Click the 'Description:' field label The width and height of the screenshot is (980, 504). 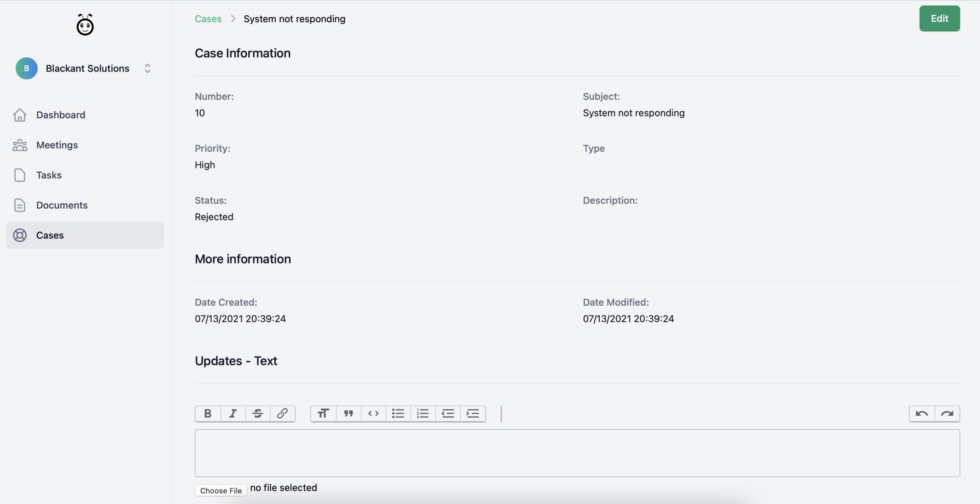[610, 200]
